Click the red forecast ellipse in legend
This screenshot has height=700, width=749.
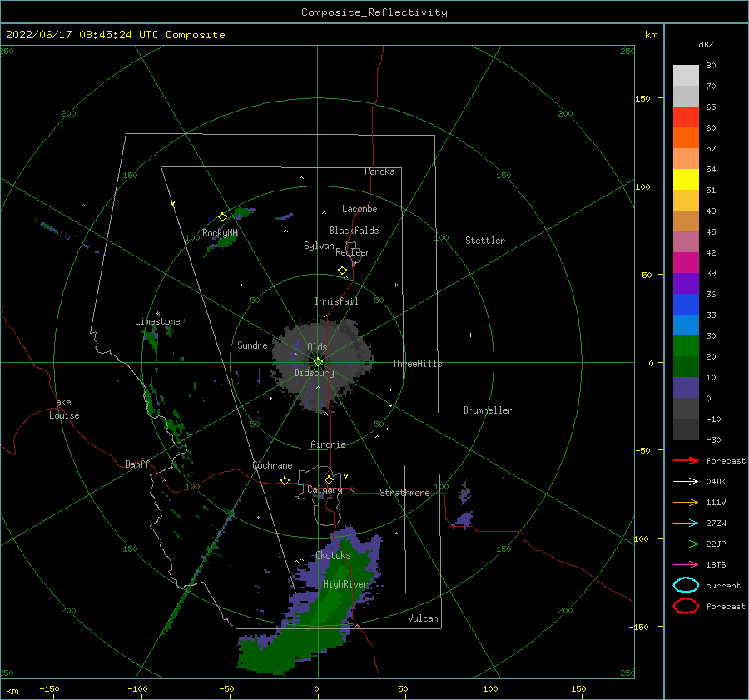686,606
